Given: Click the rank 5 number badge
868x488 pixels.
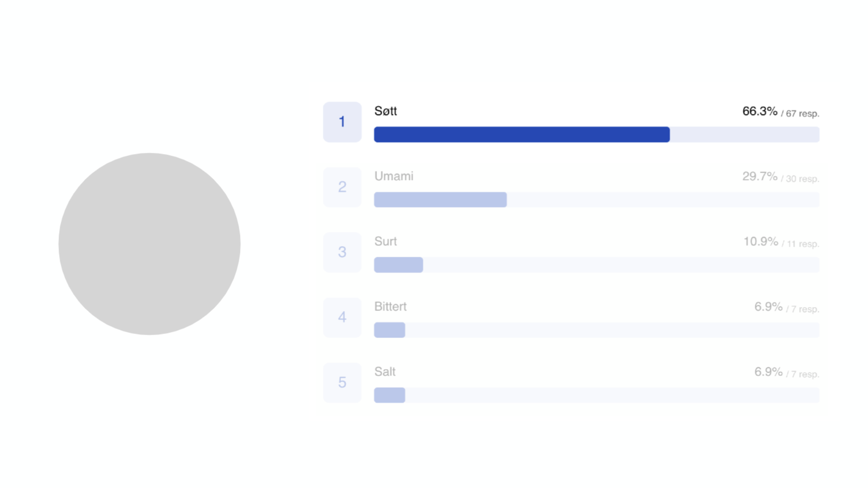Looking at the screenshot, I should click(x=342, y=383).
